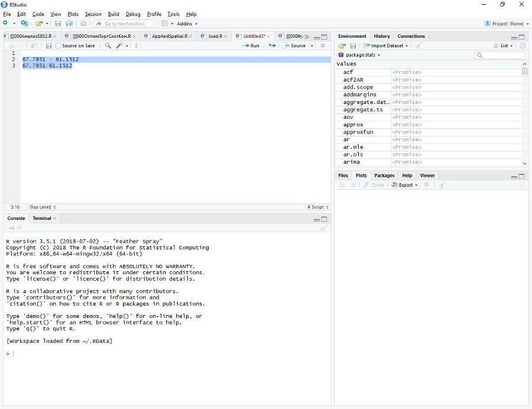Toggle the Source on Save checkbox
Image resolution: width=532 pixels, height=409 pixels.
tap(59, 46)
